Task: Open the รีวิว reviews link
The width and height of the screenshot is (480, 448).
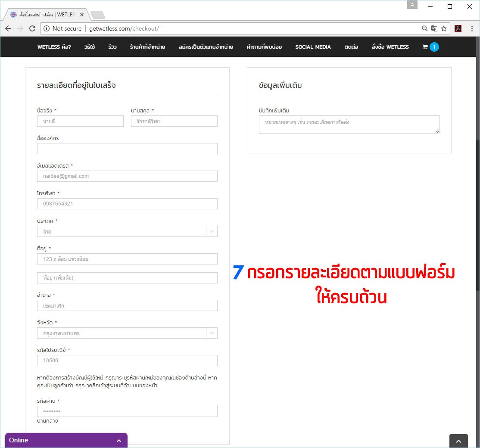Action: 112,47
